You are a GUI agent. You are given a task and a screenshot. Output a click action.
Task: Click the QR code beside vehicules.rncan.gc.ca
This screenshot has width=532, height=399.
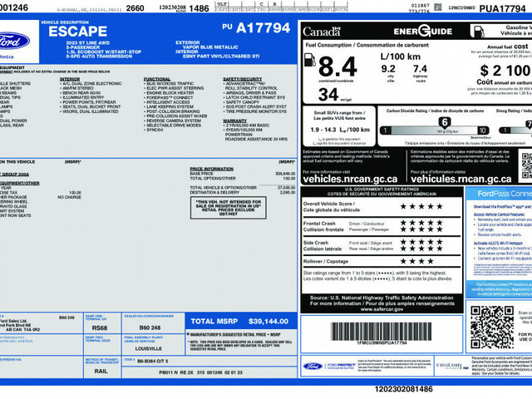(527, 165)
